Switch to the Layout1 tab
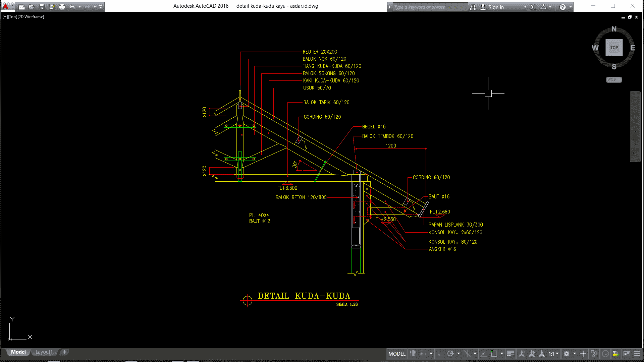 (44, 352)
